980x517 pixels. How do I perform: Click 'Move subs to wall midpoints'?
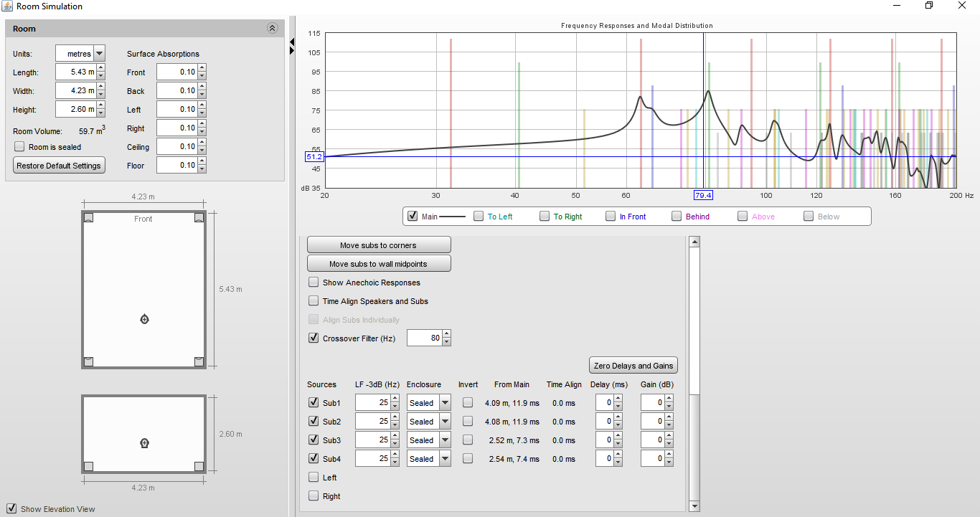click(x=378, y=262)
